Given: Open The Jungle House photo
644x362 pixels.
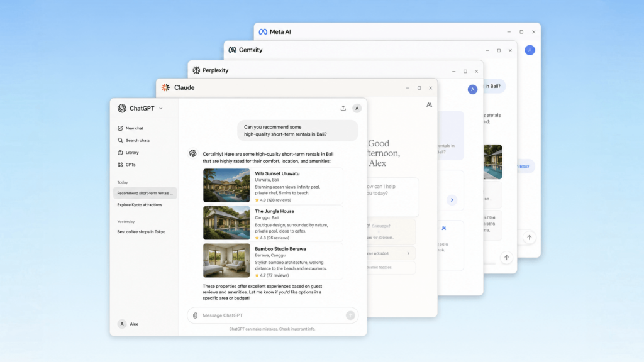Looking at the screenshot, I should [226, 223].
